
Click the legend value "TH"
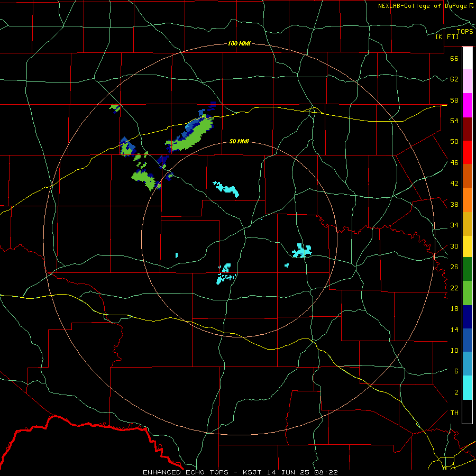[454, 413]
